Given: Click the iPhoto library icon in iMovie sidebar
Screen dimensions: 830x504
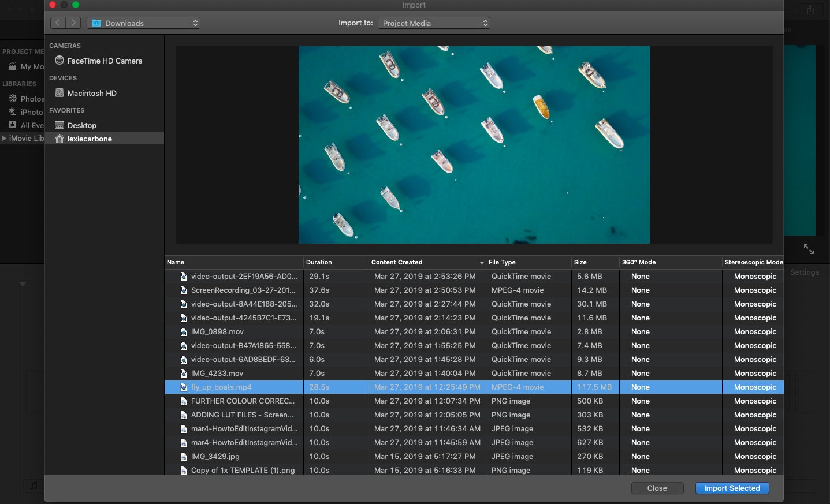Looking at the screenshot, I should click(12, 111).
